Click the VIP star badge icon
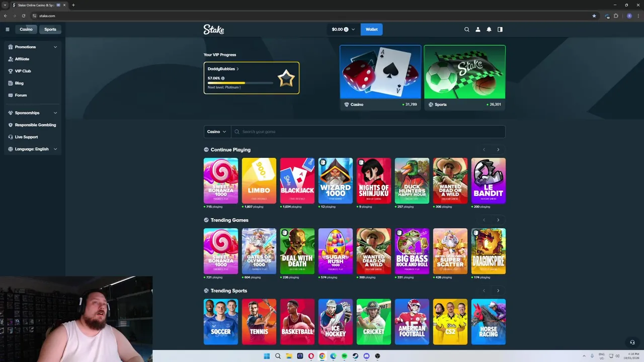644x362 pixels. 286,78
